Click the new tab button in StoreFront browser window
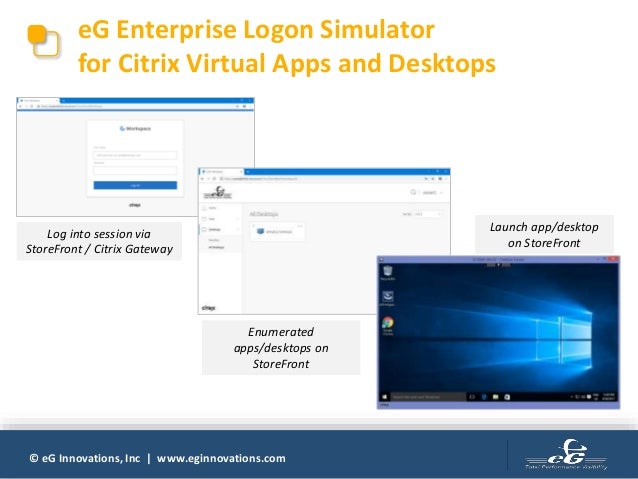The image size is (638, 479). pyautogui.click(x=247, y=171)
